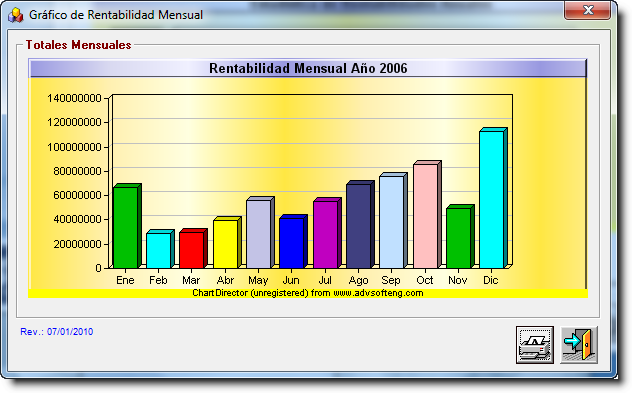Click the chart title Rentabilidad Mensual Año 2006

coord(308,68)
